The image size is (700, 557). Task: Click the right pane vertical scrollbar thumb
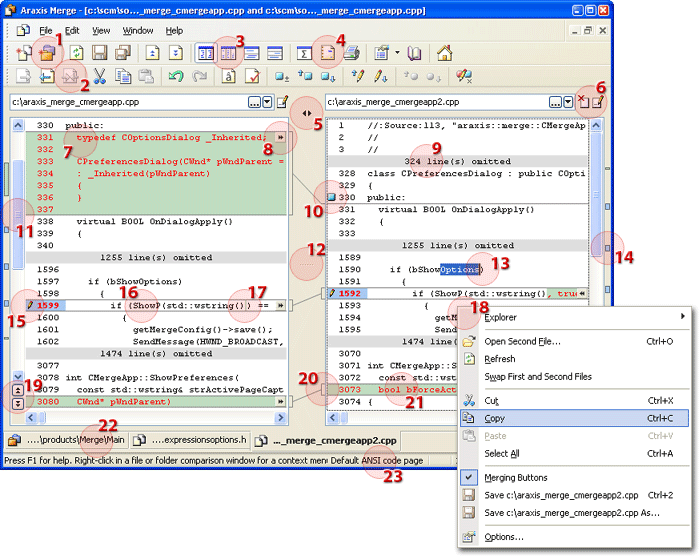point(596,194)
